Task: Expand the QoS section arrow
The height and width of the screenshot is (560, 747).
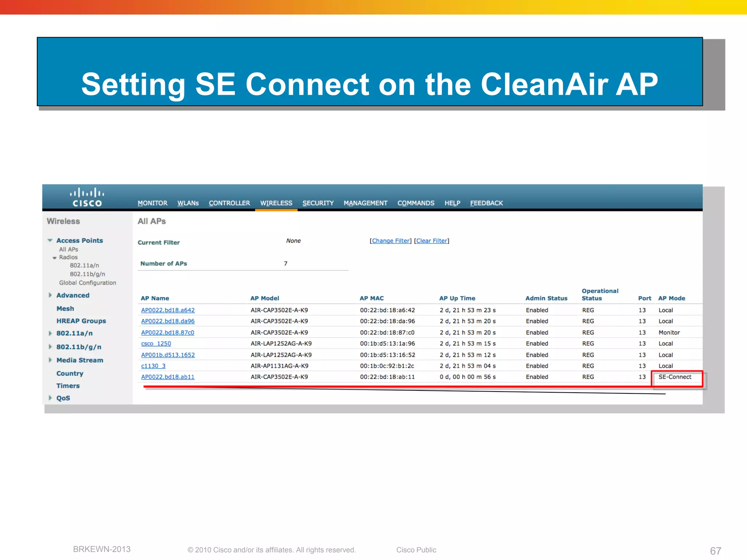Action: [x=50, y=398]
